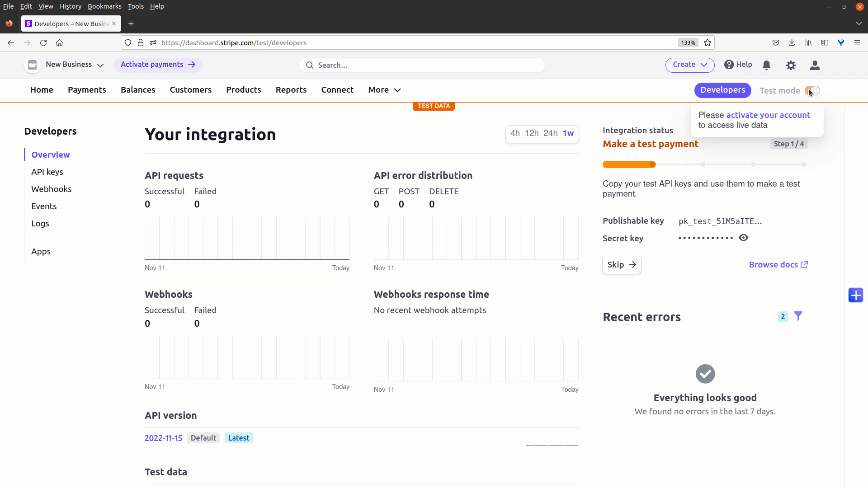Select Logs in sidebar
This screenshot has height=488, width=868.
tap(40, 224)
